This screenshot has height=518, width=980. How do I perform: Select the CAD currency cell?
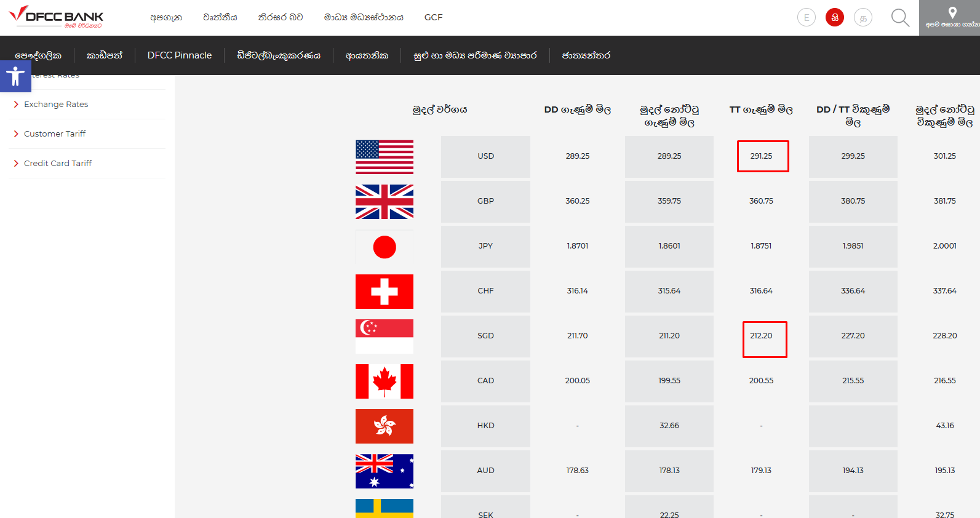[x=485, y=381]
